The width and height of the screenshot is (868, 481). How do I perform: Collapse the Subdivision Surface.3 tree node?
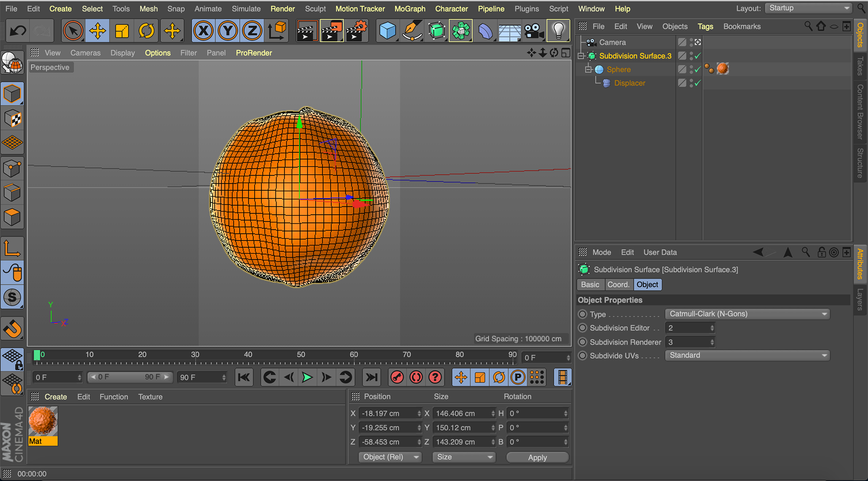581,56
